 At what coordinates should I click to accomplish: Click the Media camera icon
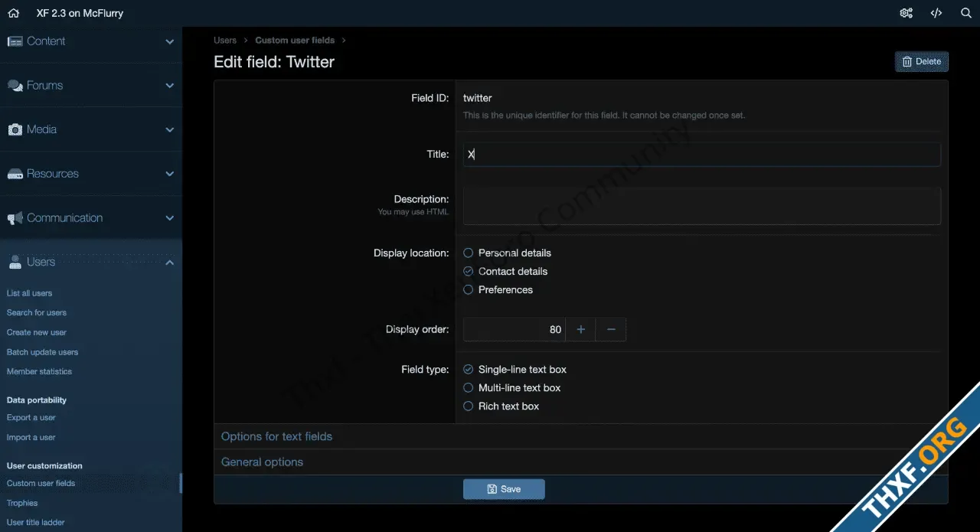point(15,130)
